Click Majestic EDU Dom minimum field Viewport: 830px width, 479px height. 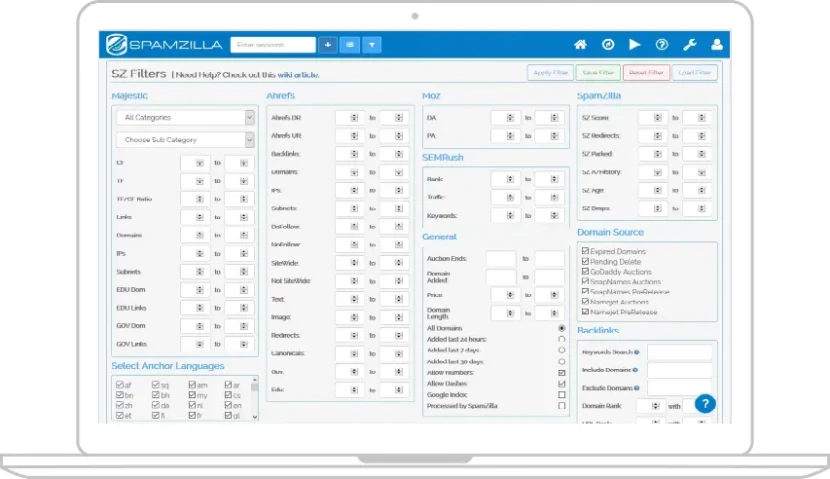tap(195, 290)
